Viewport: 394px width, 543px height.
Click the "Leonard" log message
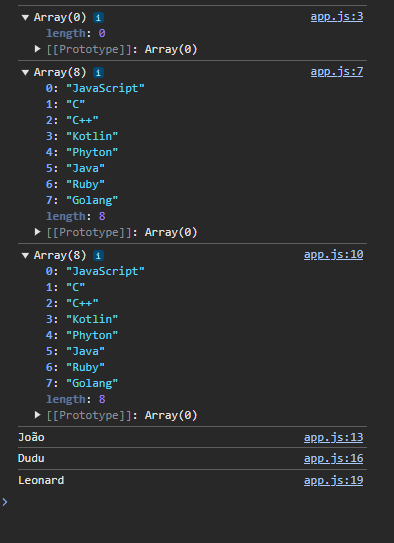tap(41, 480)
